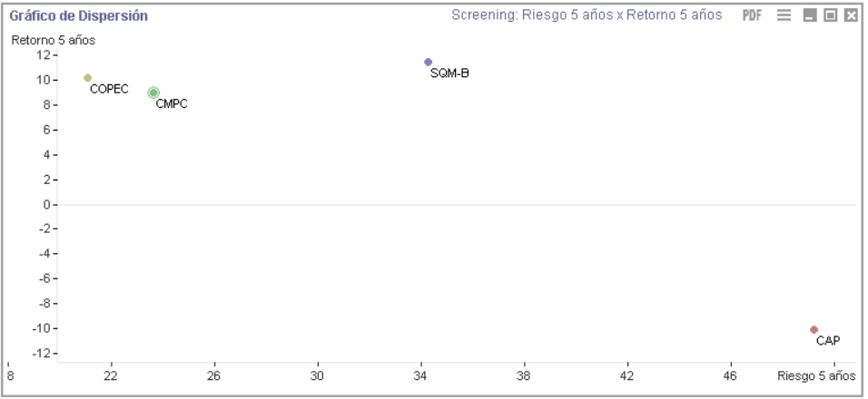Image resolution: width=868 pixels, height=399 pixels.
Task: Click the COPEC text label
Action: tap(109, 90)
